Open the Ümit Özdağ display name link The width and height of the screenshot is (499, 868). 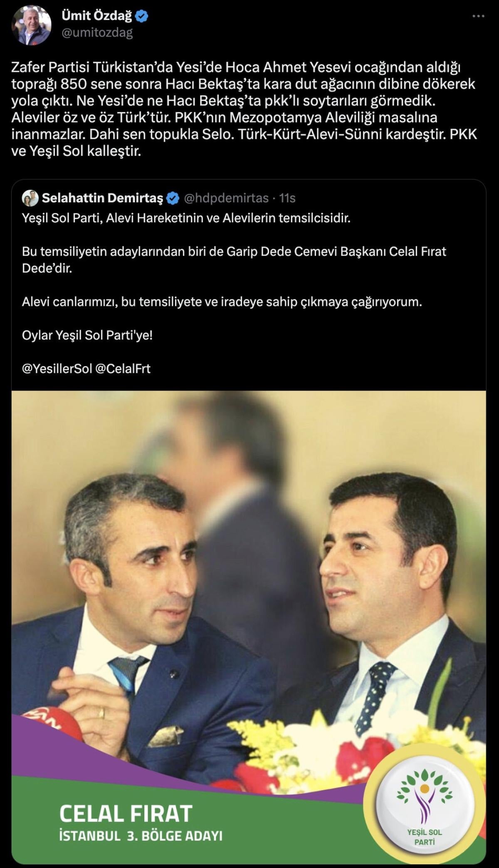click(96, 16)
